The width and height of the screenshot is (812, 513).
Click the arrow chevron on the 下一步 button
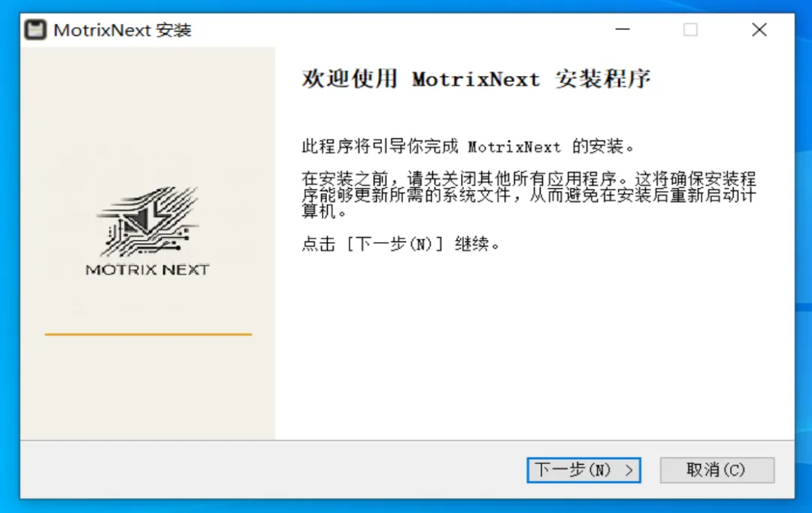tap(629, 470)
